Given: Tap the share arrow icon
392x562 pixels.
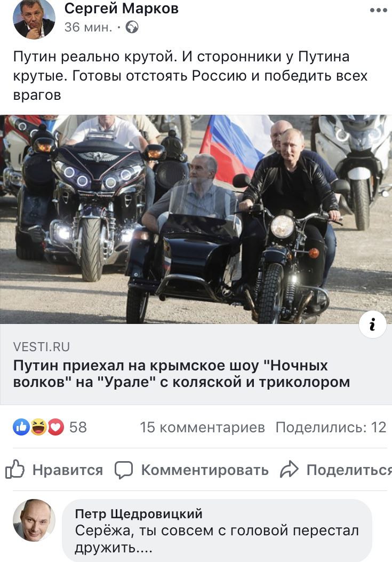Looking at the screenshot, I should (289, 470).
